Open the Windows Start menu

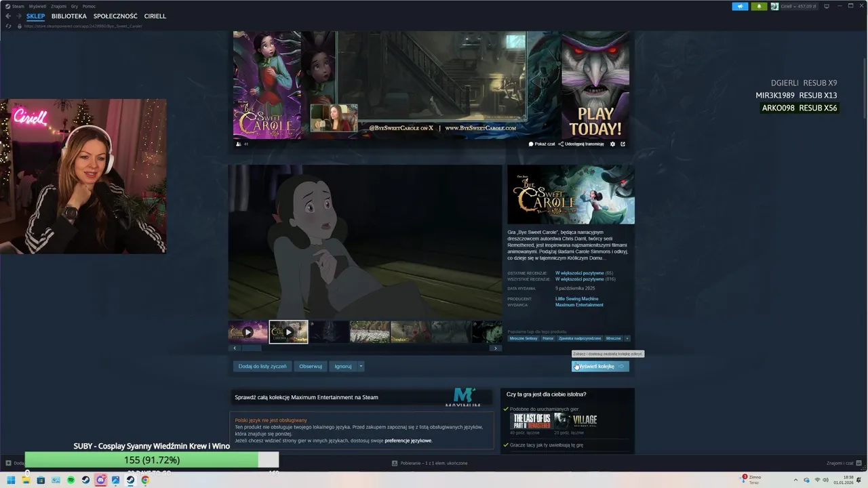point(11,480)
